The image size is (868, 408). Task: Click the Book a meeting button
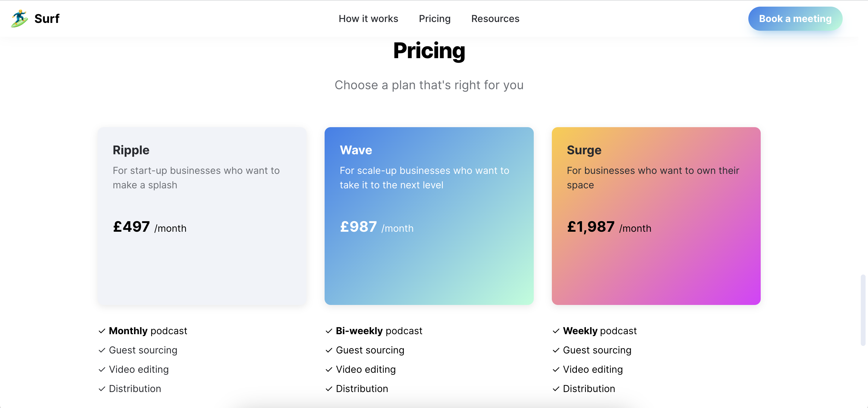(795, 18)
